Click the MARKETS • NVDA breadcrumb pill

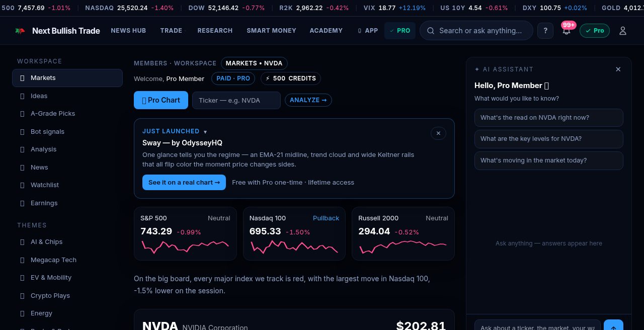point(254,63)
